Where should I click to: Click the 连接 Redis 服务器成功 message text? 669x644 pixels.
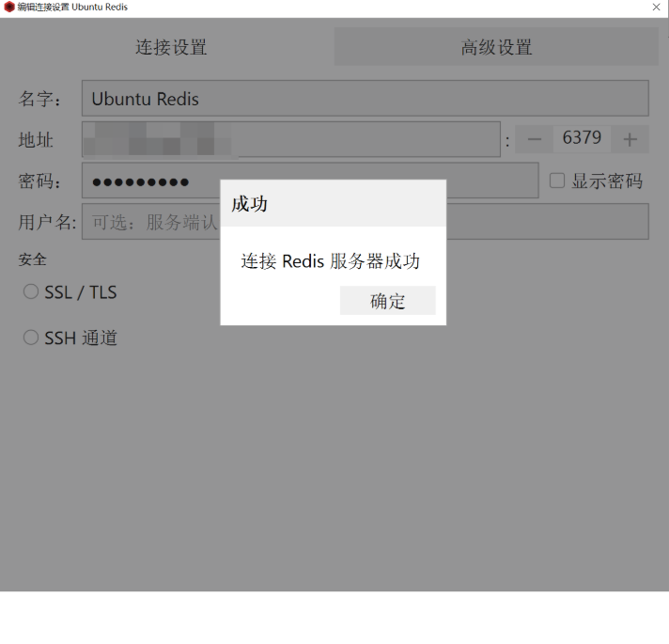[x=330, y=261]
